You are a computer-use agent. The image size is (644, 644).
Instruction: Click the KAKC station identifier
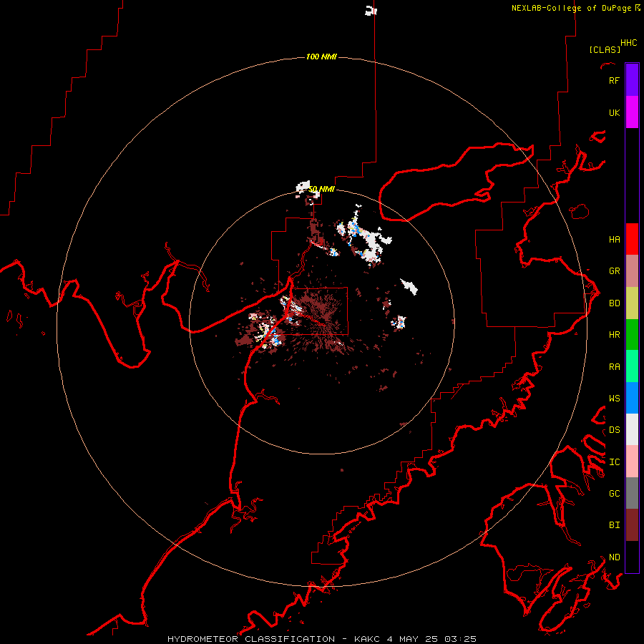pos(368,639)
